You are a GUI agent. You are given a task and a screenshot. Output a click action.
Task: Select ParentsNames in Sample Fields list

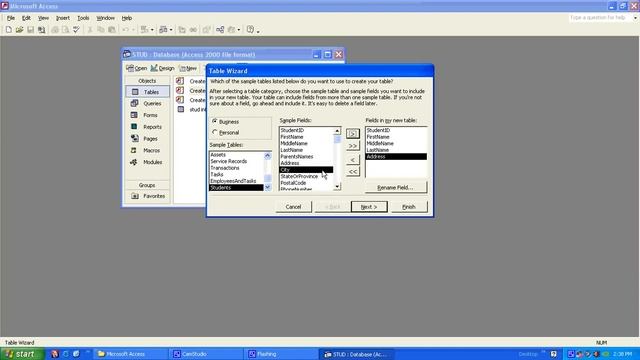point(306,156)
